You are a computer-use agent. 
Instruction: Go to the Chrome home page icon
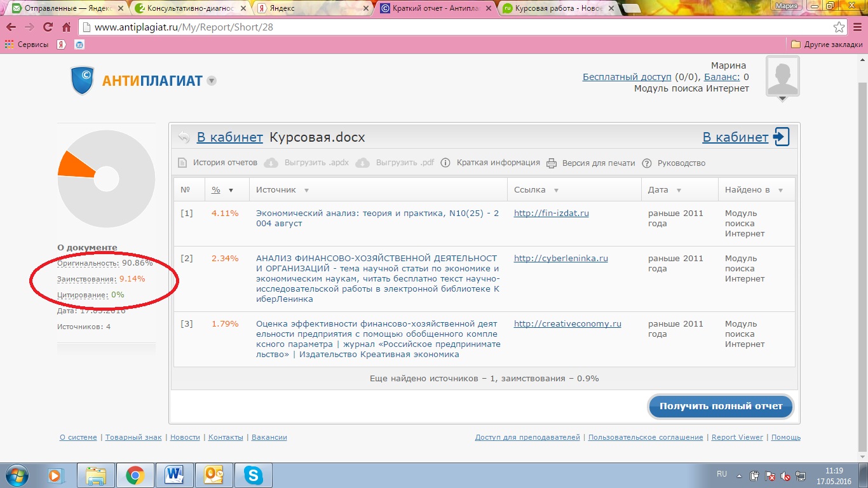pos(66,27)
